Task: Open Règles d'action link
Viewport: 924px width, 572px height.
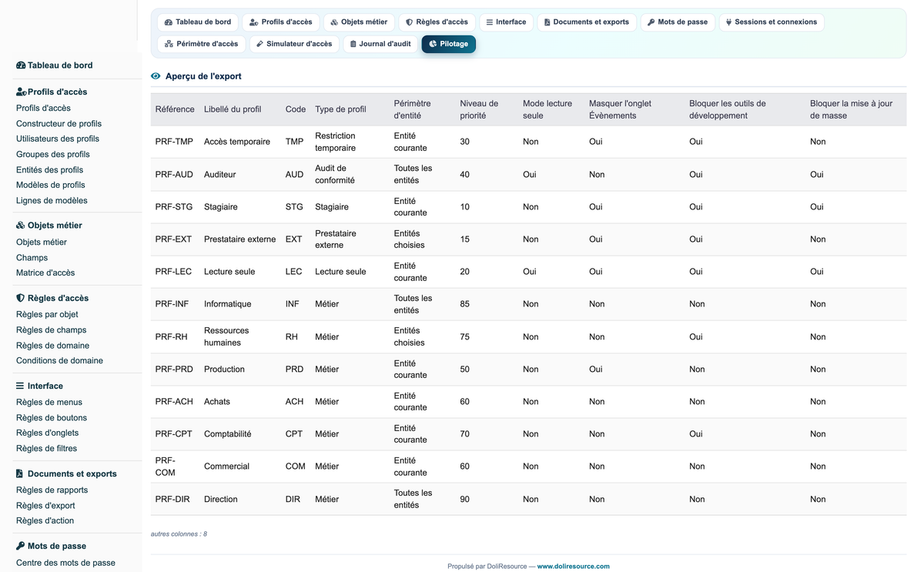Action: coord(45,520)
